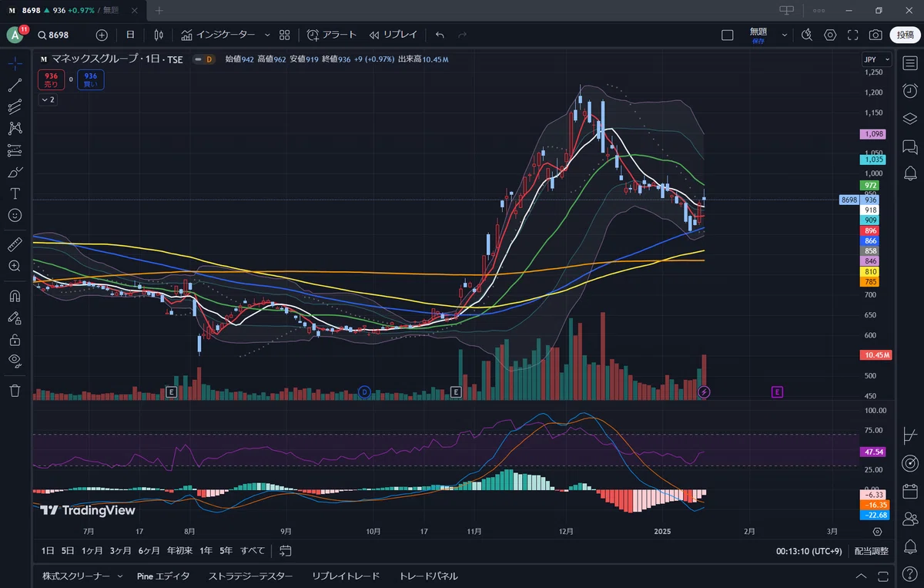Screen dimensions: 924x588
Task: Open the chart patterns tool
Action: click(x=15, y=129)
